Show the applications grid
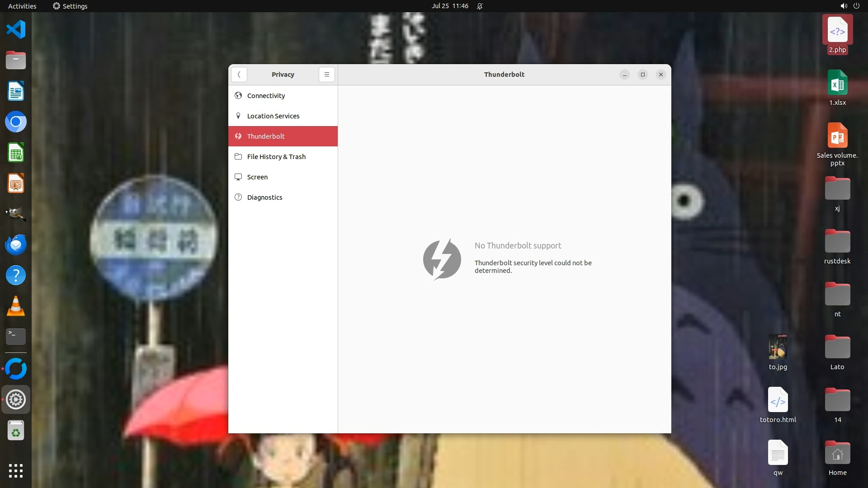Image resolution: width=868 pixels, height=488 pixels. 16,471
